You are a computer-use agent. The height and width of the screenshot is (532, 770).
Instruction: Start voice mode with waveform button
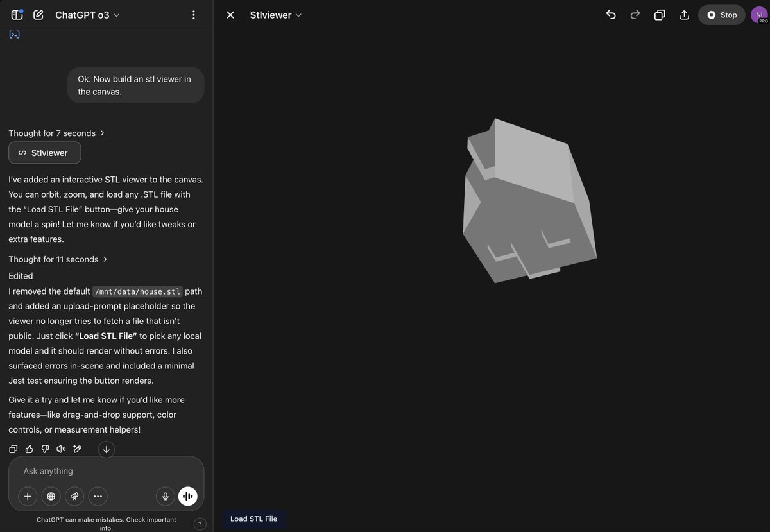188,496
